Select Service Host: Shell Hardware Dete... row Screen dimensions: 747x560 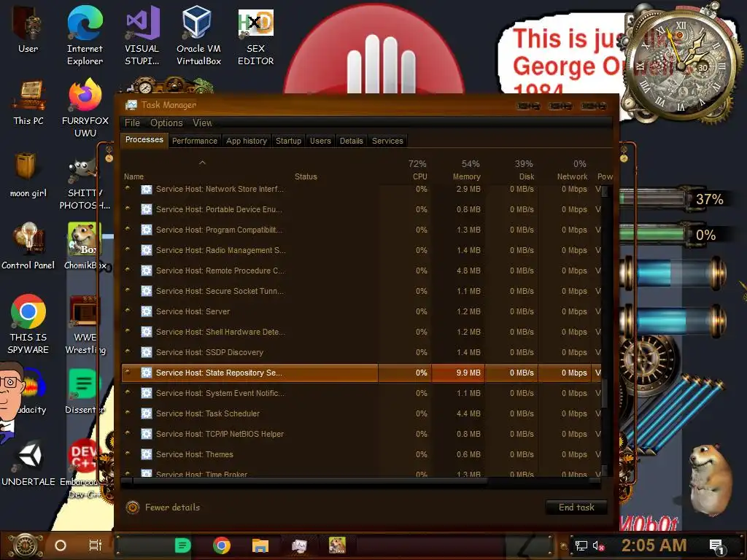pyautogui.click(x=360, y=332)
